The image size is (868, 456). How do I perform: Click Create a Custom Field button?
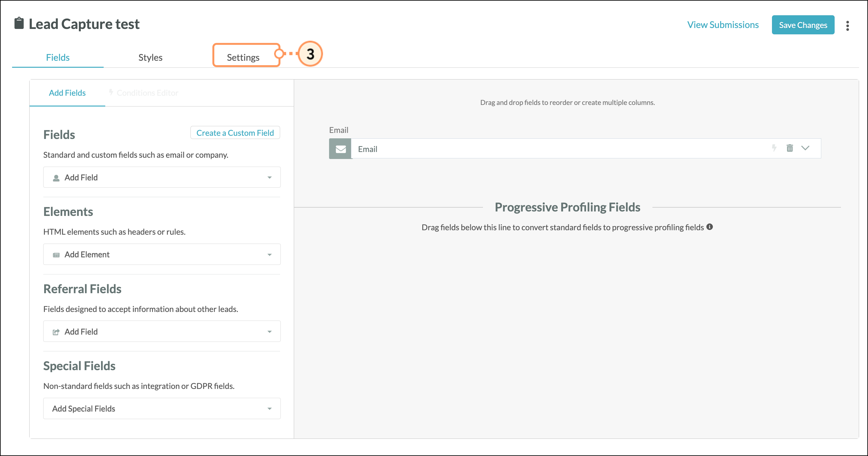pyautogui.click(x=235, y=133)
